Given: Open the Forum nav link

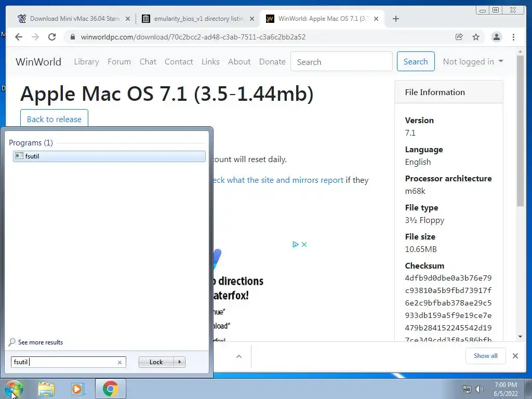Looking at the screenshot, I should (x=119, y=62).
